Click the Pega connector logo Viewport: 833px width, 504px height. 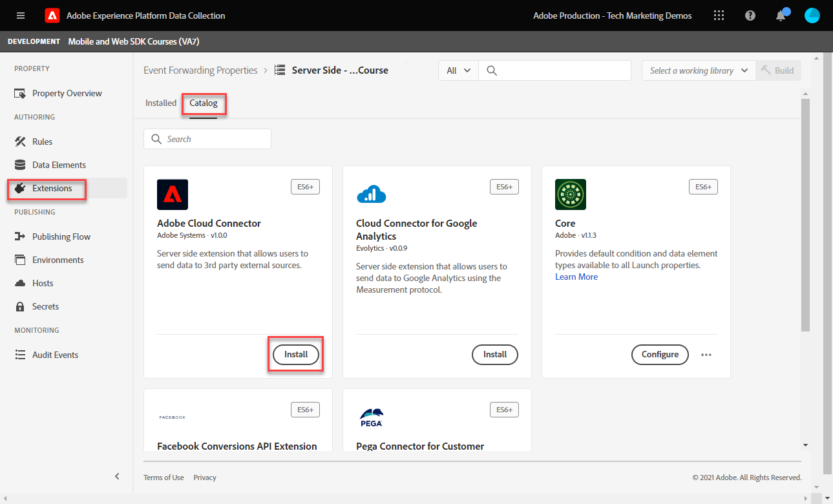371,417
